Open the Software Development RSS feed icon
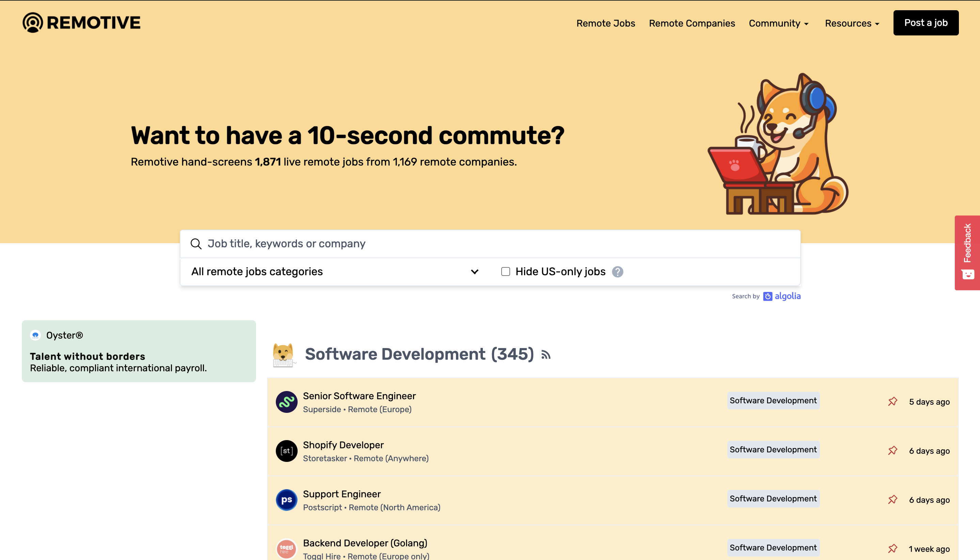Viewport: 980px width, 560px height. coord(546,355)
